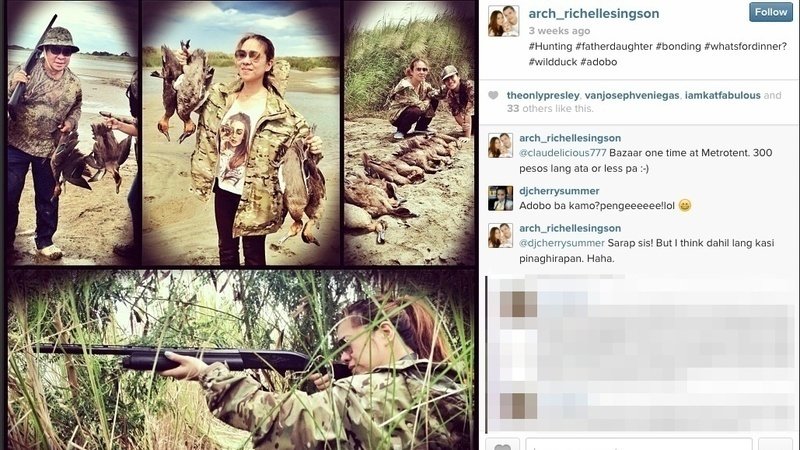
Task: Click the gray heart likes icon
Action: pyautogui.click(x=493, y=95)
